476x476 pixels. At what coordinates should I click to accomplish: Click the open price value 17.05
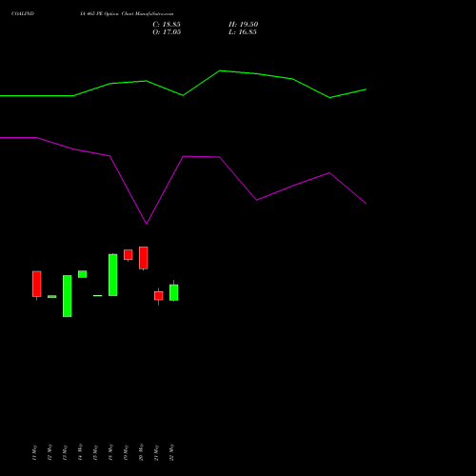pyautogui.click(x=171, y=32)
